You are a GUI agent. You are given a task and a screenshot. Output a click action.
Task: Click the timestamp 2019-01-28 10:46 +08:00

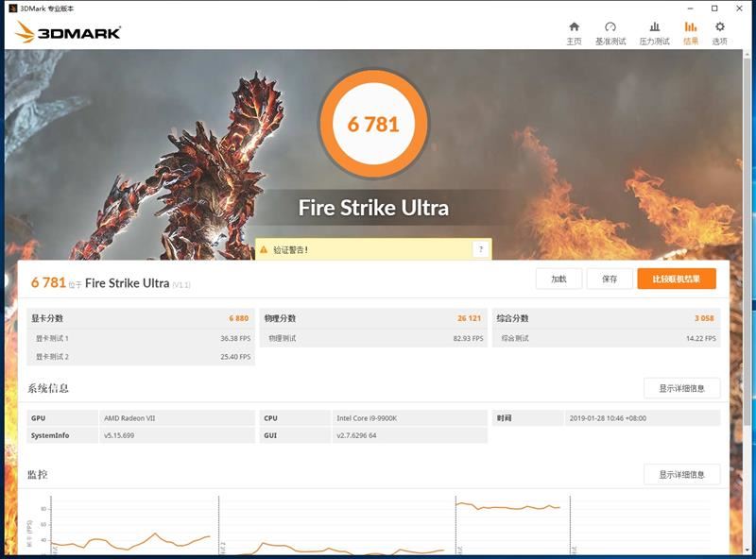pyautogui.click(x=608, y=418)
